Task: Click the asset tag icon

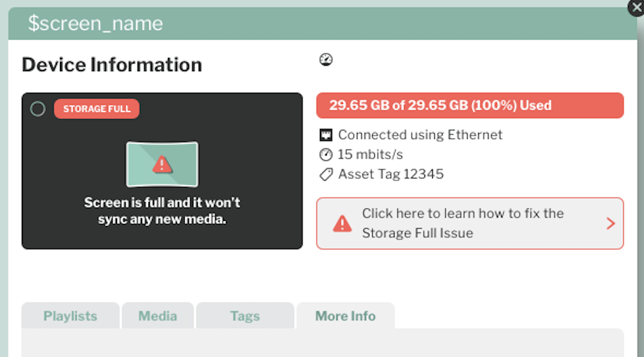Action: point(325,174)
